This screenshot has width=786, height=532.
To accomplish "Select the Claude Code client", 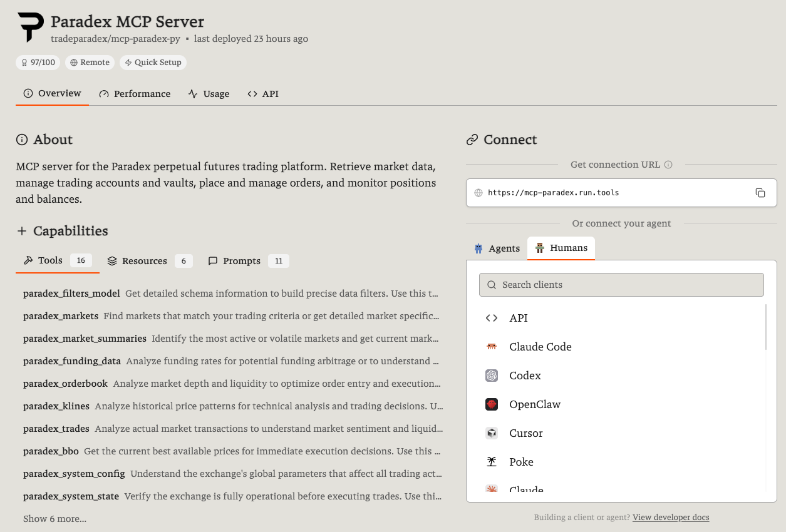I will (x=540, y=346).
